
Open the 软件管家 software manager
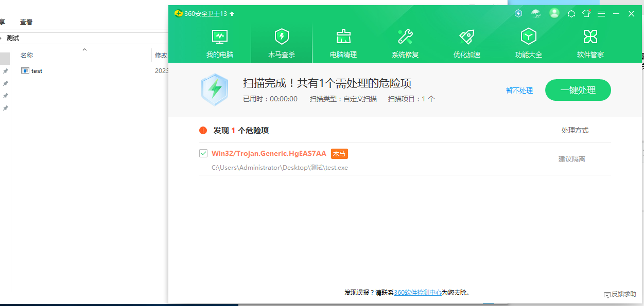click(590, 41)
